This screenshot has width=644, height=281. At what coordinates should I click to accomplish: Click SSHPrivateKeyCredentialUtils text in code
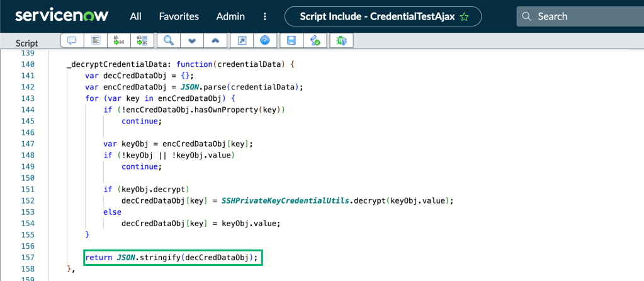click(285, 201)
